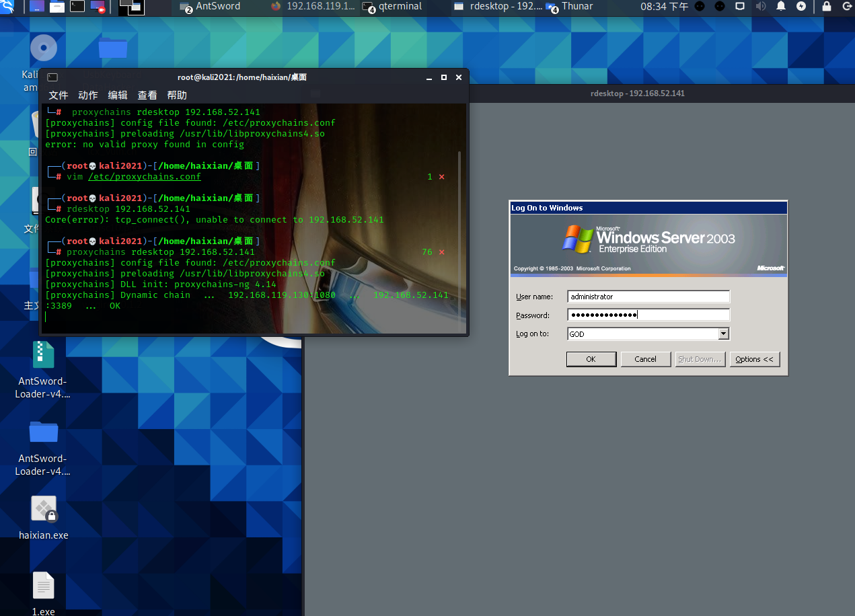
Task: Collapse dialog with Options << button
Action: coord(754,359)
